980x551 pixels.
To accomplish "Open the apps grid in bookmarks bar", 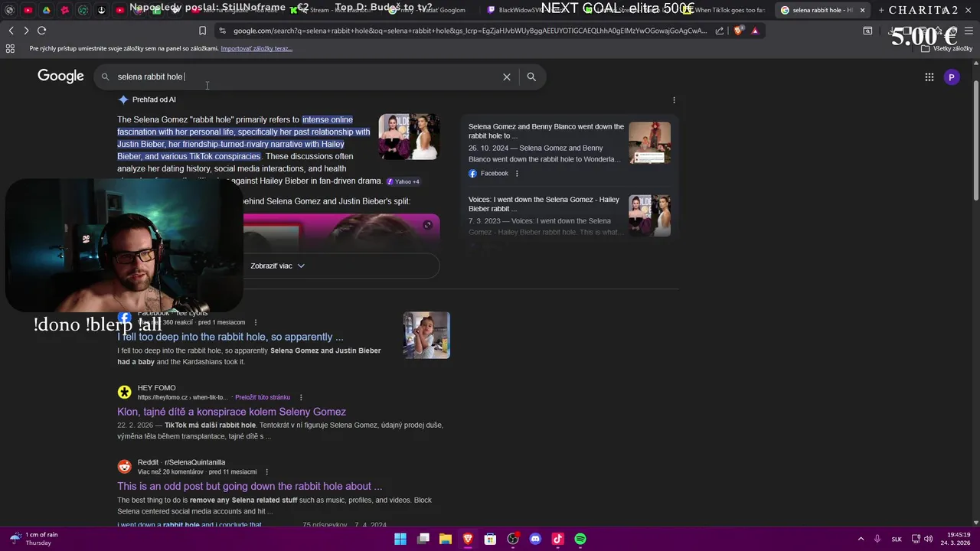I will tap(10, 48).
